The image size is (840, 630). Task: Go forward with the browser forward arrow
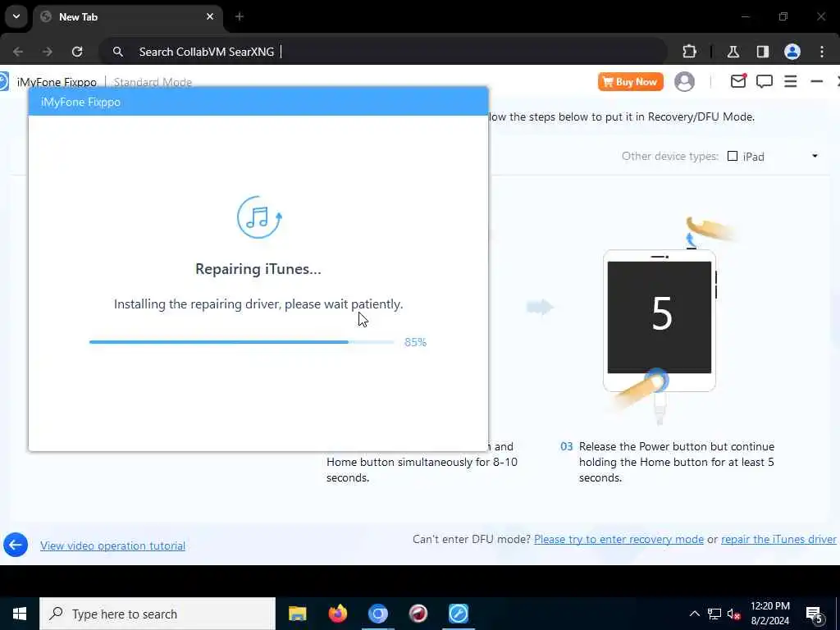[48, 52]
